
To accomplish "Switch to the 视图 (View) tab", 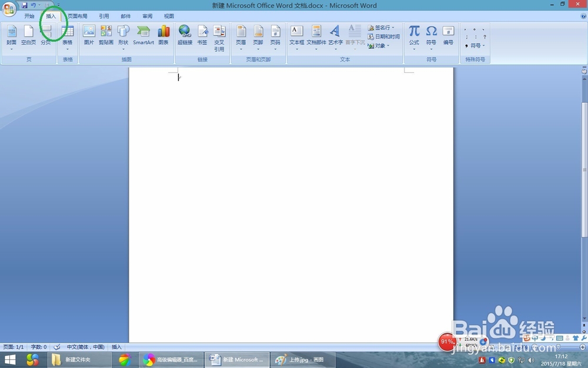I will click(x=169, y=16).
